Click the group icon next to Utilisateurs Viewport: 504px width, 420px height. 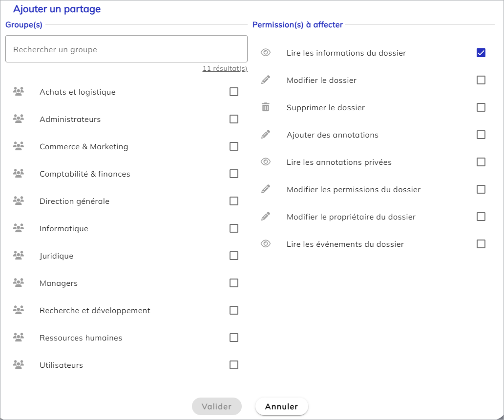coord(19,364)
